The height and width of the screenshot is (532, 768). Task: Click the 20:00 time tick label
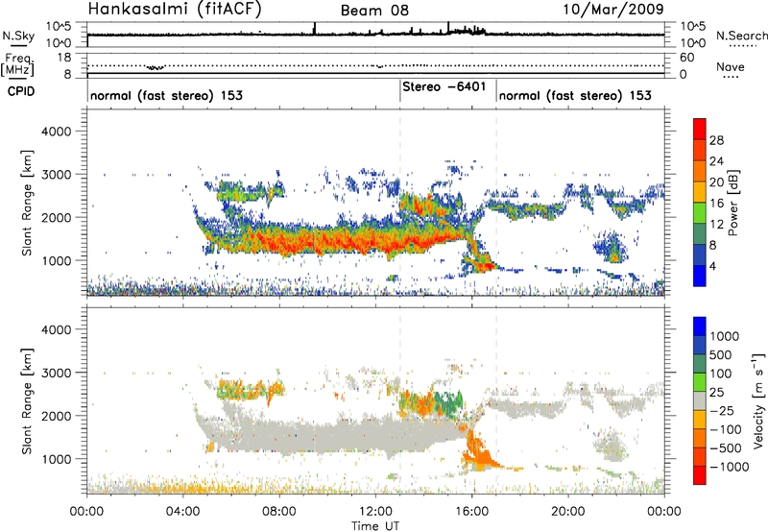[x=568, y=512]
